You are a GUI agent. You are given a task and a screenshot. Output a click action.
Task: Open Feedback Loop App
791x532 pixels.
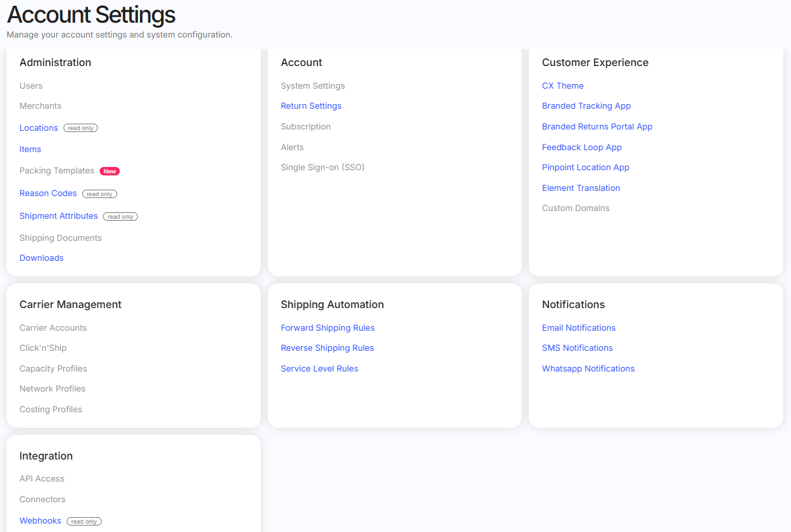[582, 148]
